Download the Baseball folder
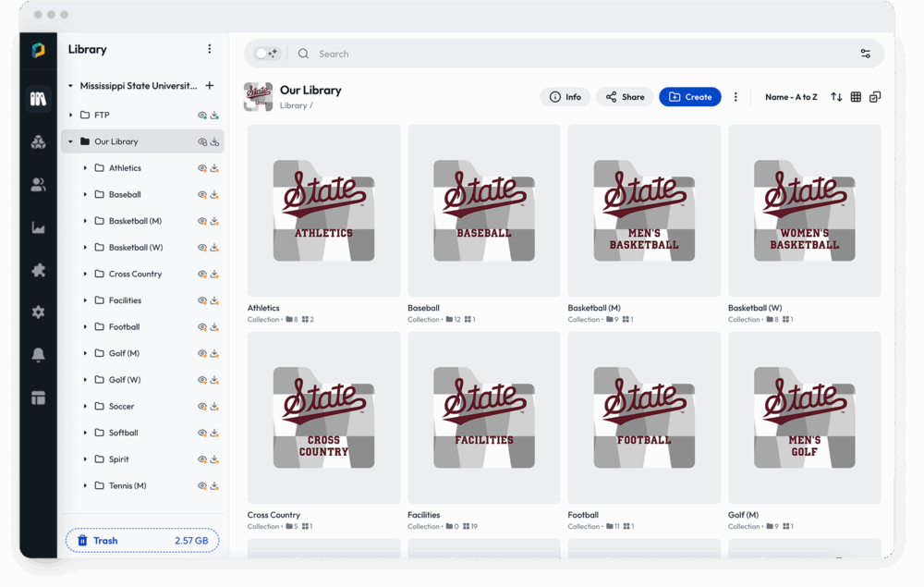Screen dimensions: 924x587 [x=214, y=194]
